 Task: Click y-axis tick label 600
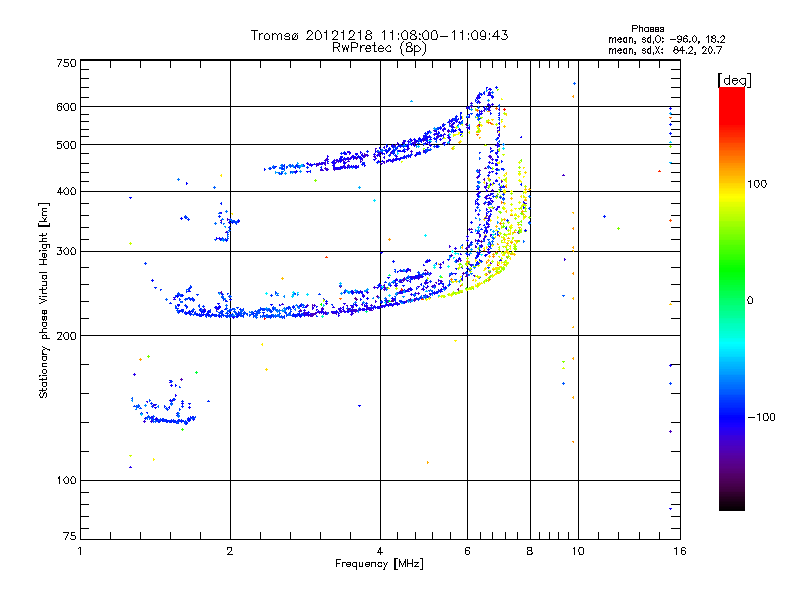tap(66, 107)
